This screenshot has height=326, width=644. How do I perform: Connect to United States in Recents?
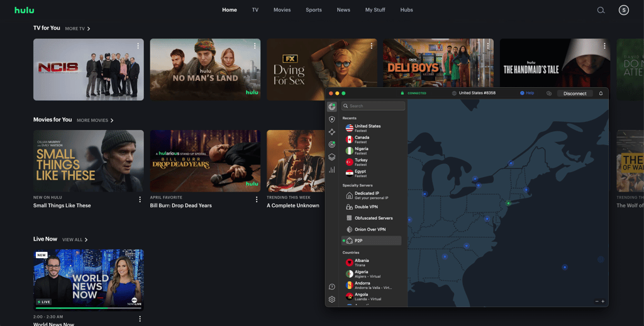pyautogui.click(x=371, y=128)
